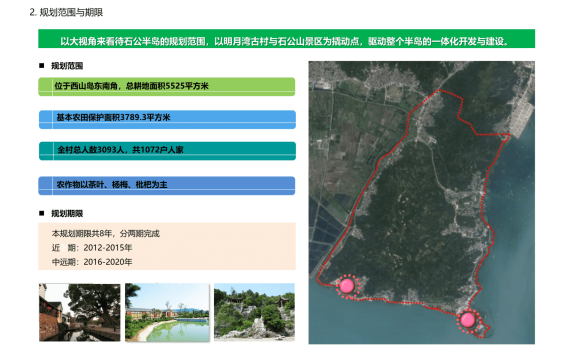Select the 近期 2012-2015年 line

(92, 248)
